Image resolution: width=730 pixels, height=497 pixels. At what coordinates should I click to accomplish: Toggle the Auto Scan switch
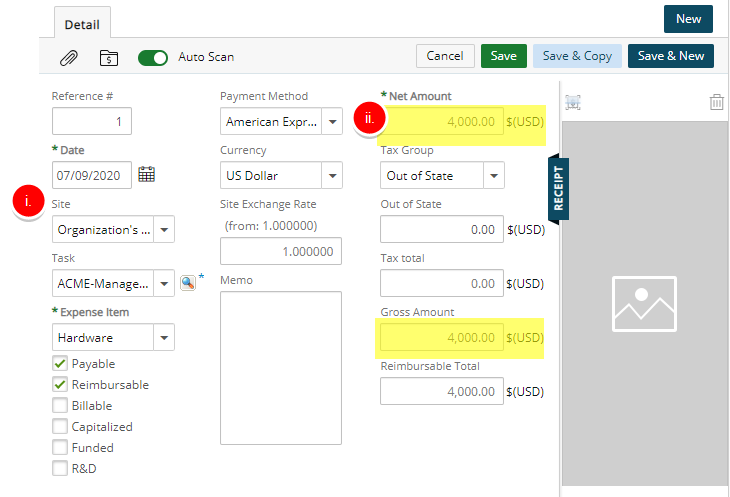coord(153,58)
